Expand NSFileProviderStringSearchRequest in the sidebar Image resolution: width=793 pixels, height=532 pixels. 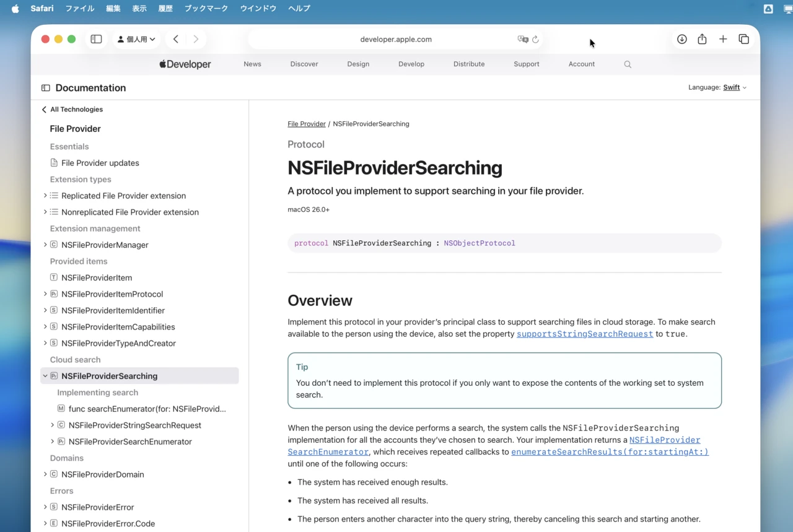(x=52, y=425)
